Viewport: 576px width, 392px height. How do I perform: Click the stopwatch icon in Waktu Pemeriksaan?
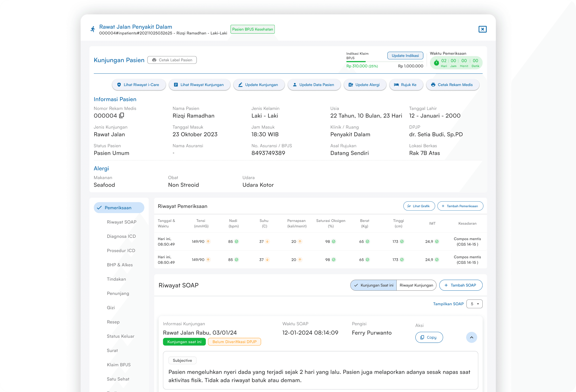(436, 63)
